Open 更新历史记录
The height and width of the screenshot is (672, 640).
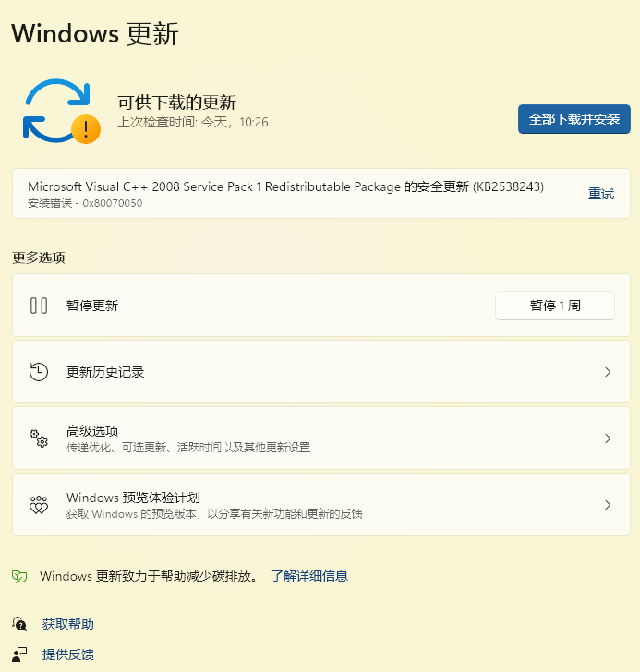[321, 372]
